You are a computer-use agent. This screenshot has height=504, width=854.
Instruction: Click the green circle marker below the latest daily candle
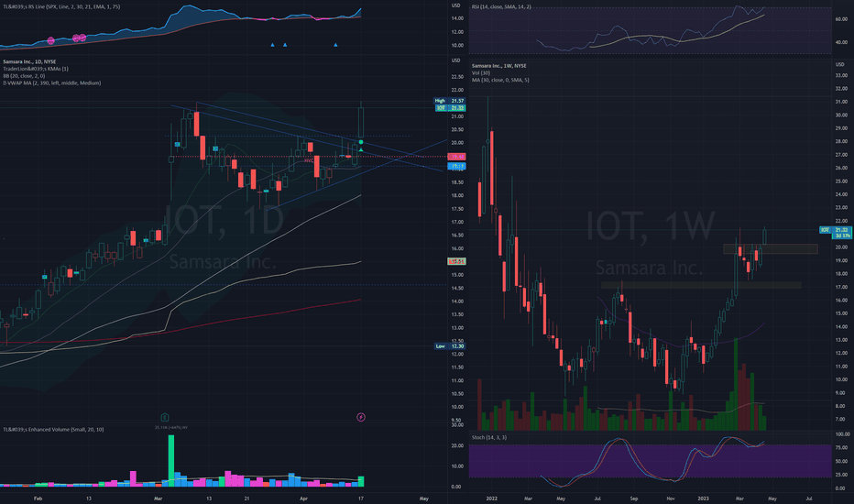361,142
